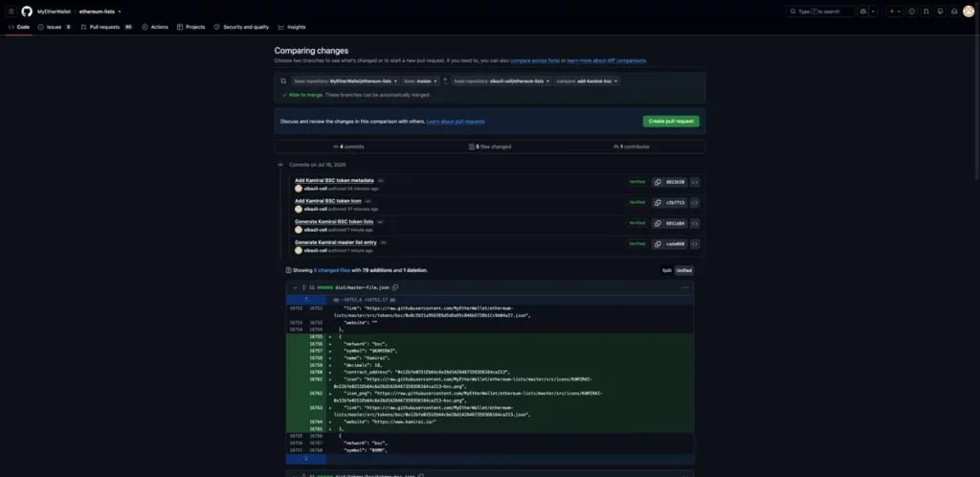Viewport: 980px width, 477px height.
Task: Follow learn more about diff comparisons link
Action: coord(606,60)
